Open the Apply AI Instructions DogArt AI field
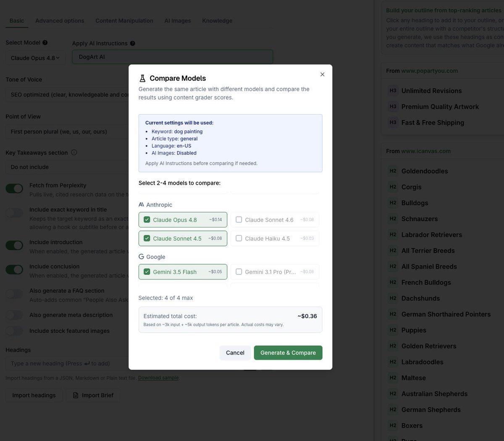The image size is (504, 441). 172,57
